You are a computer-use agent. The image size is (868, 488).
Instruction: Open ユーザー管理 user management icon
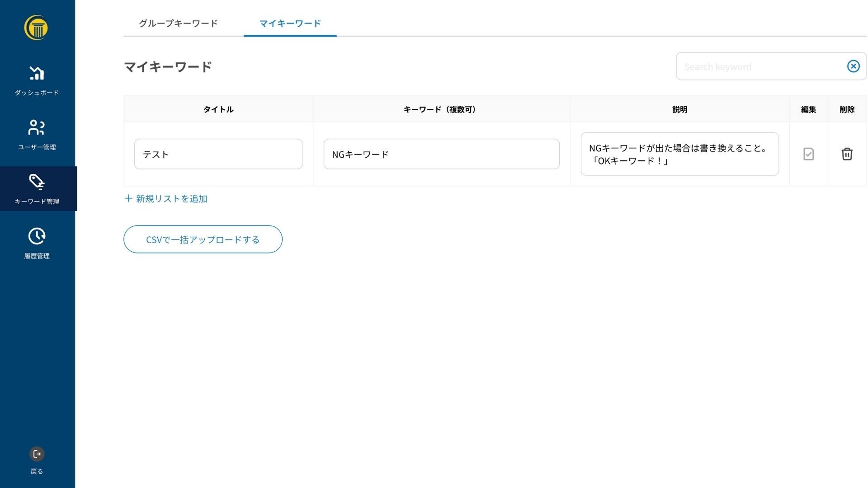[37, 127]
